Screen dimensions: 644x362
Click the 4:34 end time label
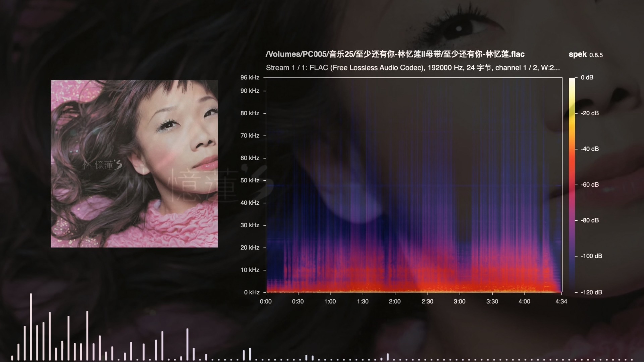pyautogui.click(x=561, y=302)
